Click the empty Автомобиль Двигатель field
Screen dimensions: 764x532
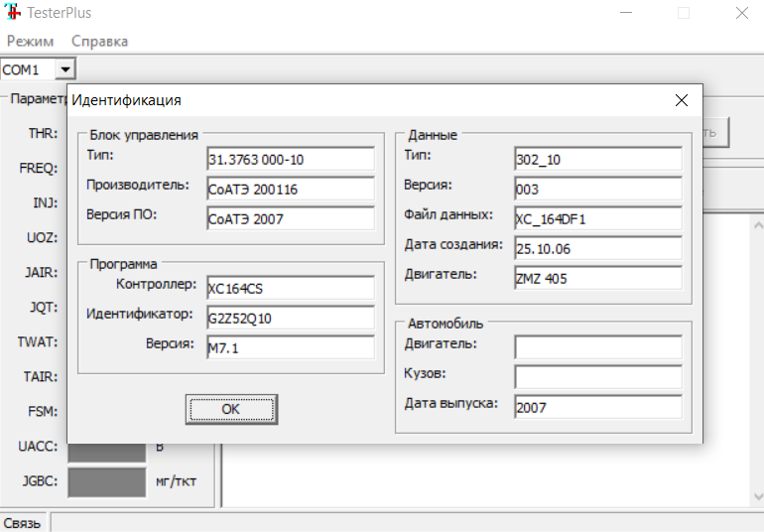click(597, 347)
